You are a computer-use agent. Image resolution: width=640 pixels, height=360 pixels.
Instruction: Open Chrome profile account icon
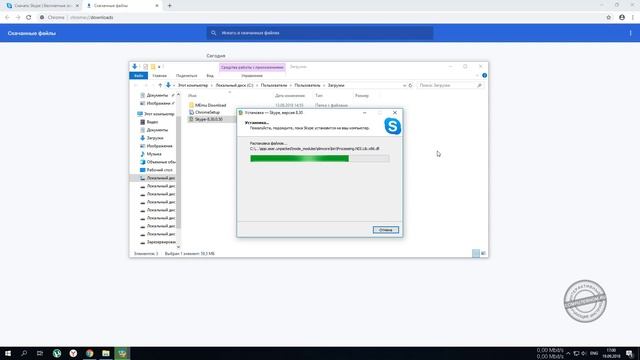pyautogui.click(x=622, y=18)
